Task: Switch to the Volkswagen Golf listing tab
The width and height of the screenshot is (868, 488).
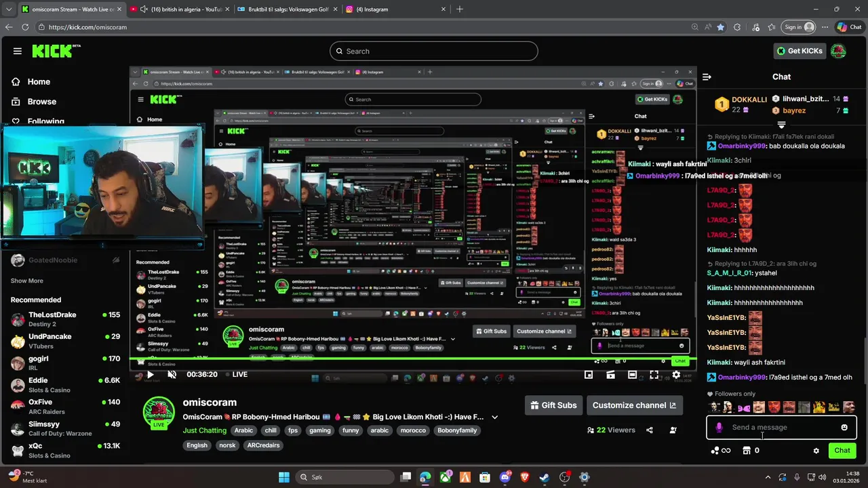Action: [287, 9]
